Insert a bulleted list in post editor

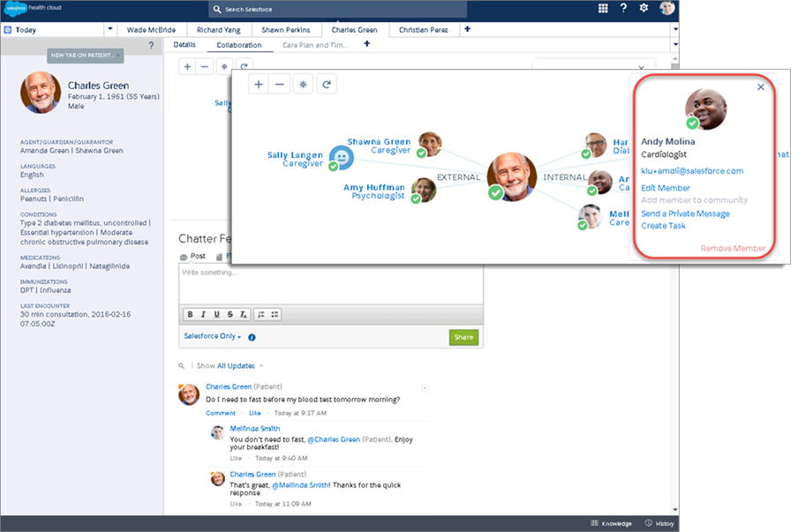(x=275, y=314)
